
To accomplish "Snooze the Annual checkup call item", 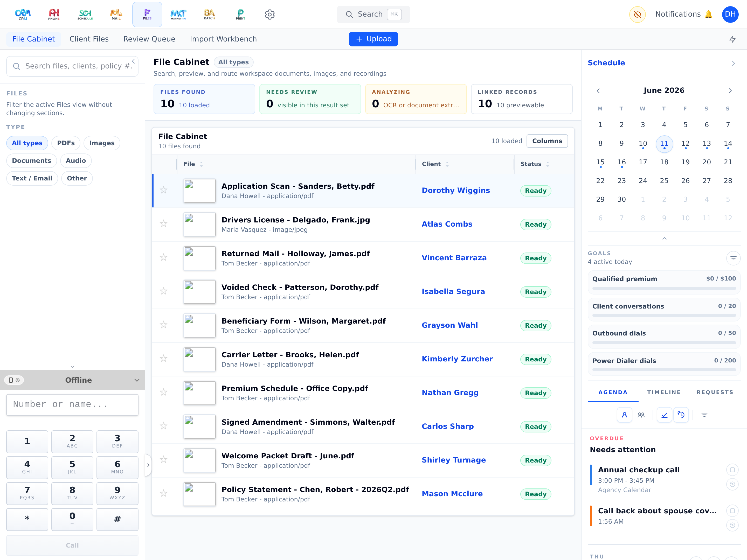I will pos(732,484).
